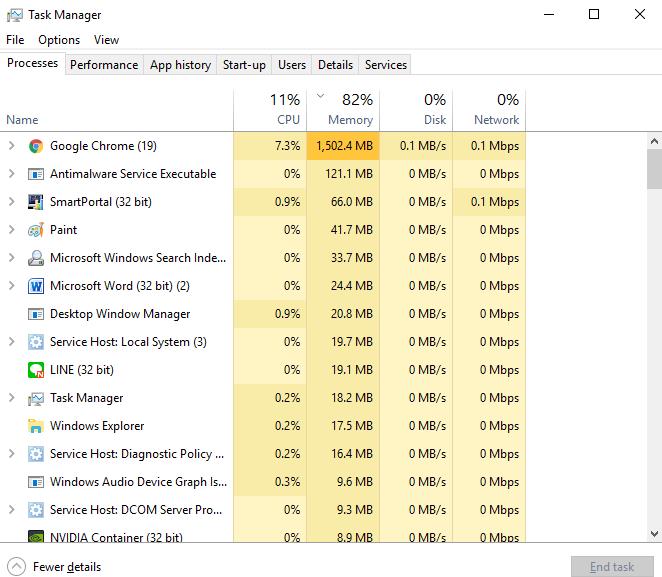Click the green LINE app icon
Viewport: 662px width, 577px height.
pyautogui.click(x=36, y=370)
